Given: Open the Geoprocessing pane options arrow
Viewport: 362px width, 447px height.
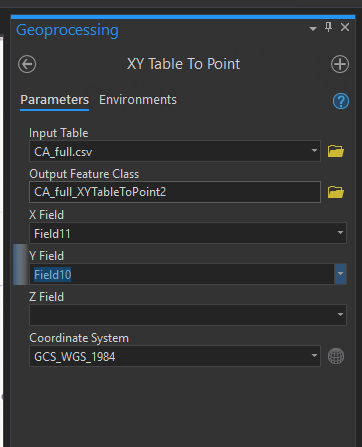Looking at the screenshot, I should point(313,29).
